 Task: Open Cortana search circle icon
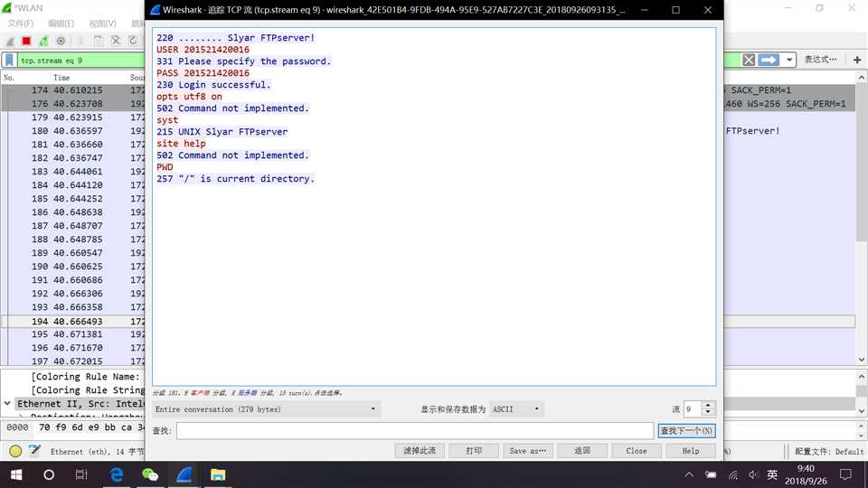click(x=49, y=474)
